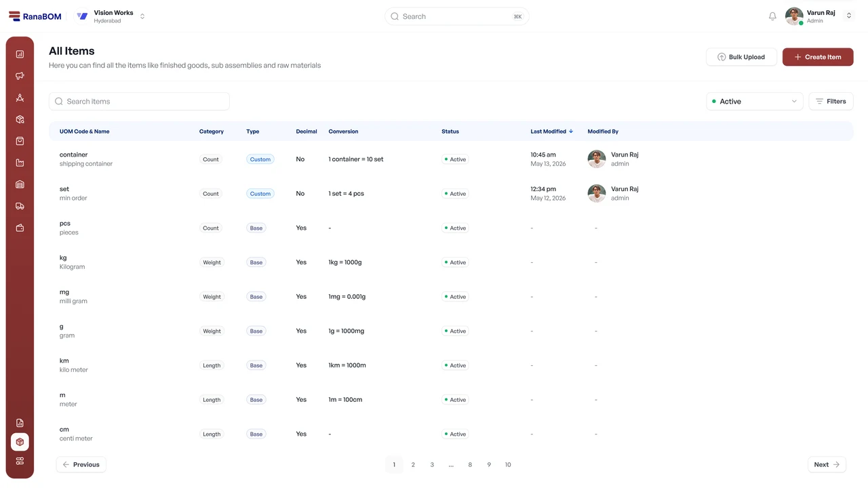The image size is (868, 488).
Task: Open the wallet icon in sidebar
Action: (20, 228)
